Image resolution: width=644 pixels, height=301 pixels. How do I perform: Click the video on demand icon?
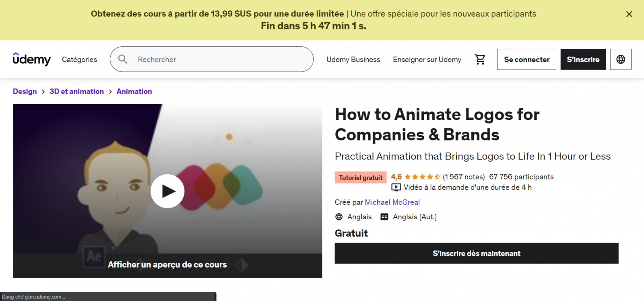coord(396,188)
